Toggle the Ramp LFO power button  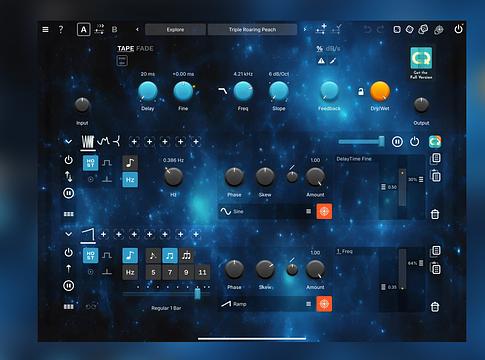69,252
